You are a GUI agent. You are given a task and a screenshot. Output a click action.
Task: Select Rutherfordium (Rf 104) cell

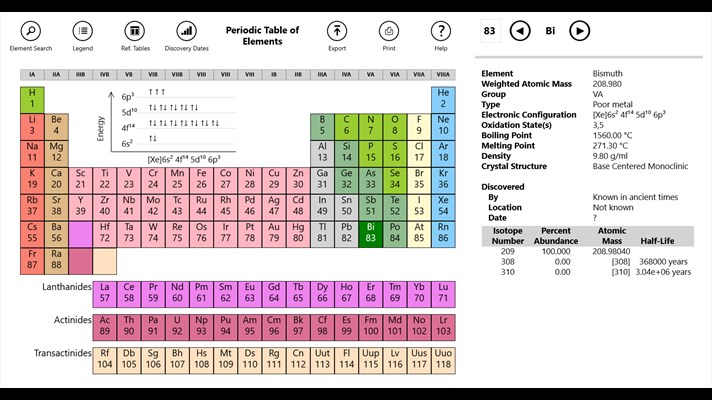tap(104, 360)
